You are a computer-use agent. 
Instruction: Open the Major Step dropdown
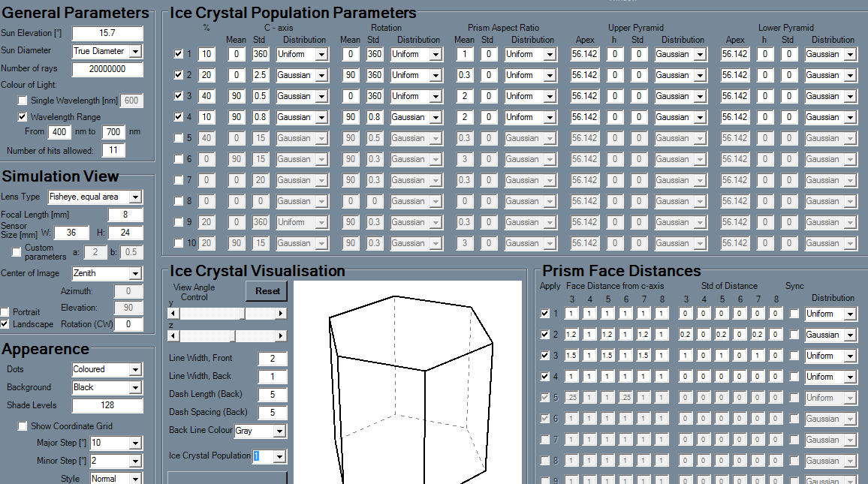click(x=136, y=443)
